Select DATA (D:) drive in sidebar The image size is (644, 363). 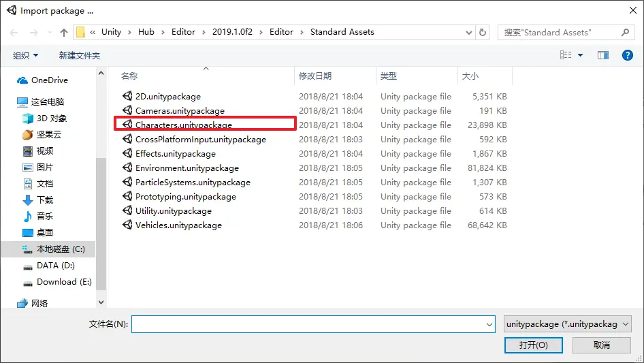click(x=55, y=266)
